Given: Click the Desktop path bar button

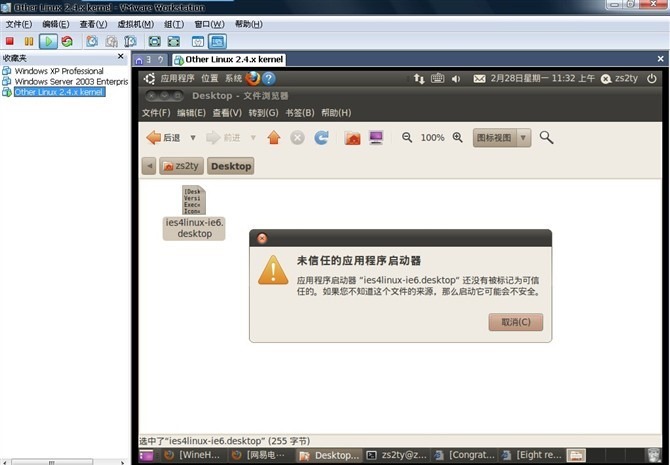Looking at the screenshot, I should [231, 166].
